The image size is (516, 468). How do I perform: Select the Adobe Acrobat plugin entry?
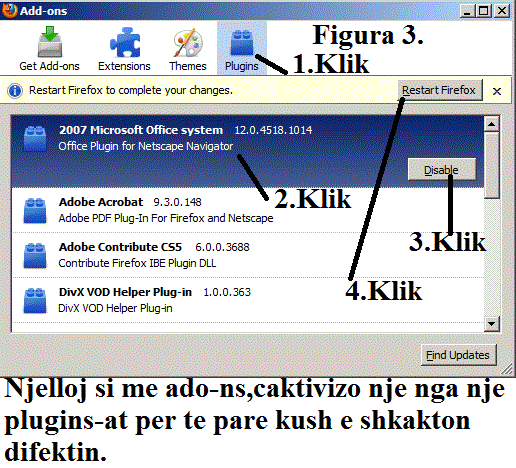248,210
